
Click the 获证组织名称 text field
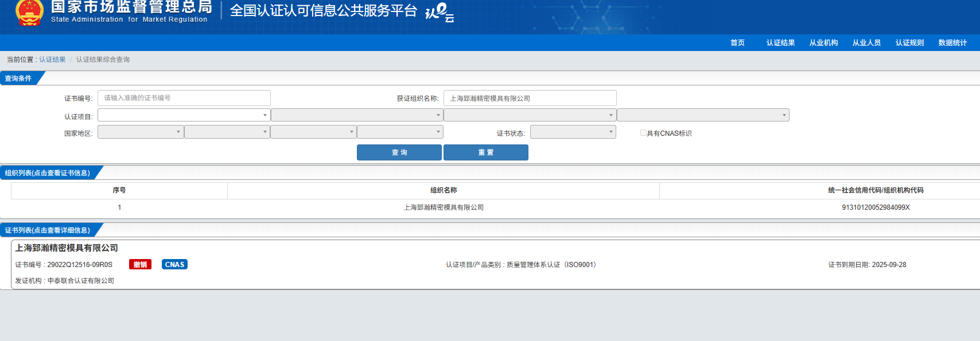point(530,98)
